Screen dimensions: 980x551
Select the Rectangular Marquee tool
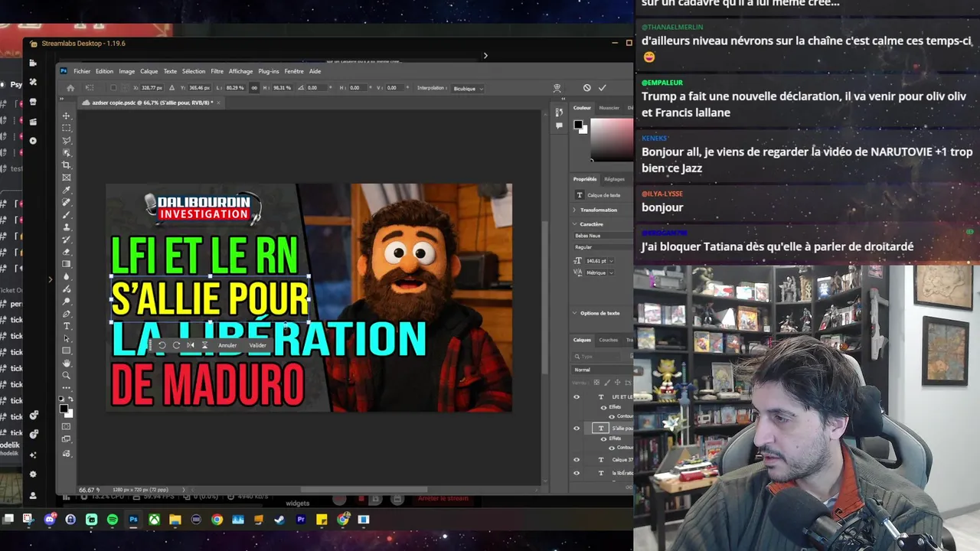tap(67, 128)
